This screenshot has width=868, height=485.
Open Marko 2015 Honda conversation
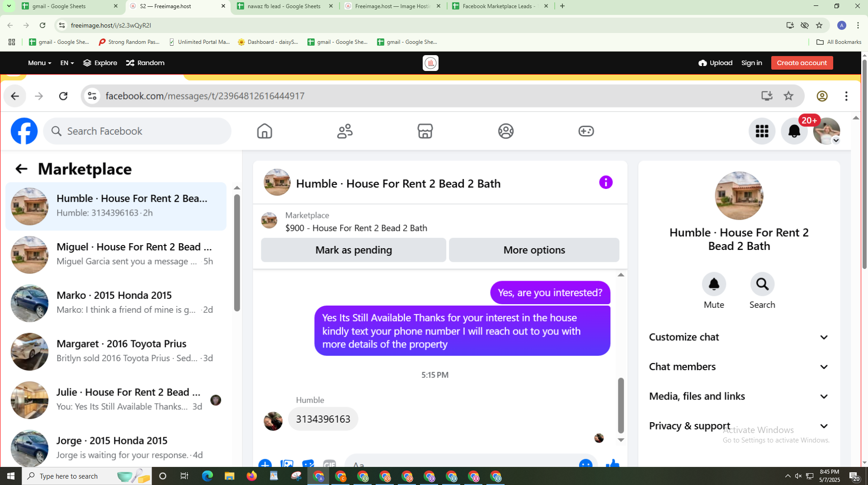click(116, 303)
